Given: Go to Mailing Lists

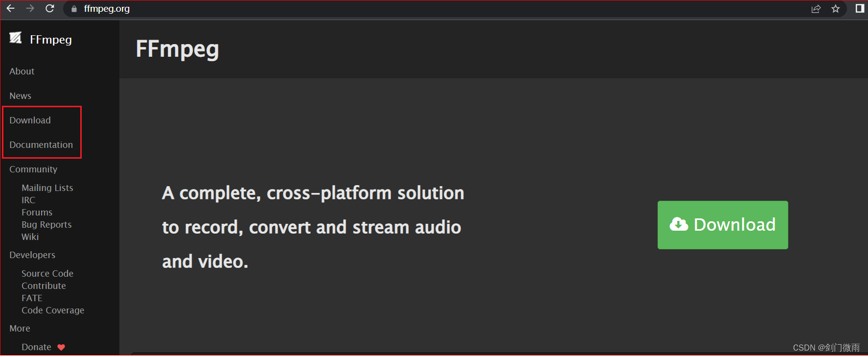Looking at the screenshot, I should (47, 188).
